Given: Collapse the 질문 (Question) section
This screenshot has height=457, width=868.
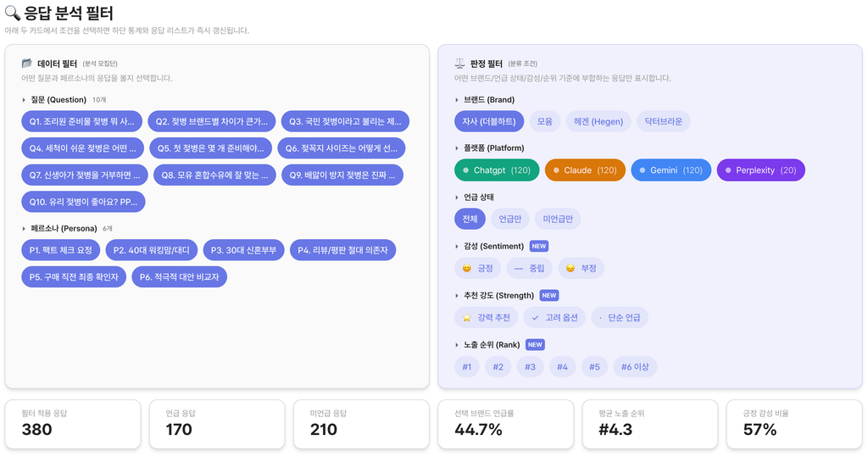Looking at the screenshot, I should [23, 100].
